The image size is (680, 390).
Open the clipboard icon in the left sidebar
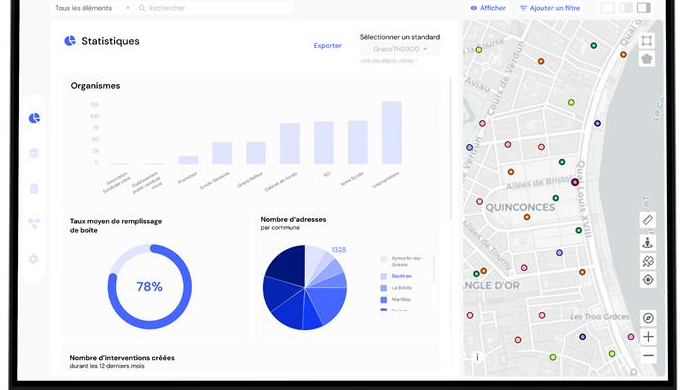(x=34, y=189)
